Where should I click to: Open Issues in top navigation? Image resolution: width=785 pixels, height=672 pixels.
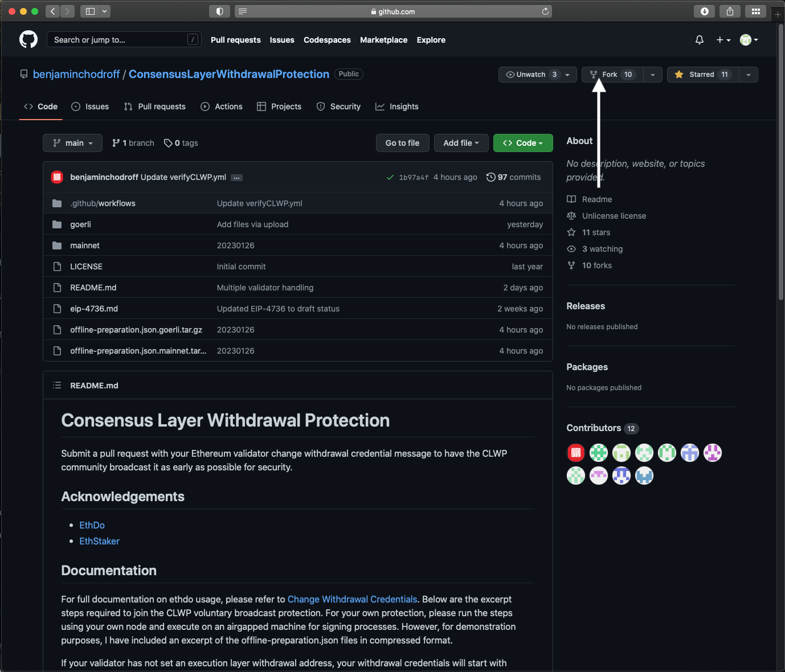(282, 40)
